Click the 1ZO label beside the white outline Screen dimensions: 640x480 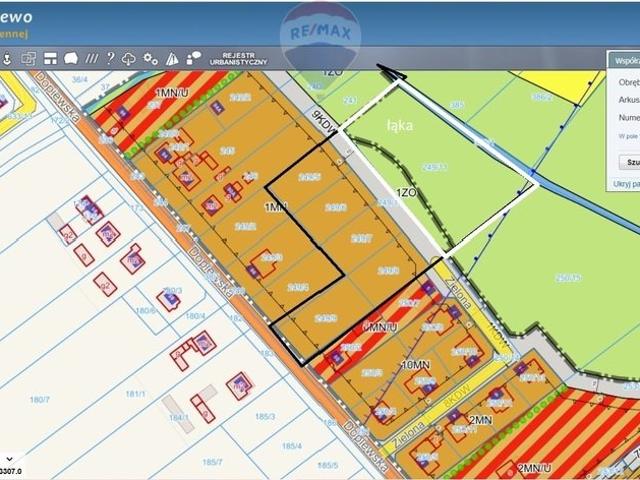click(406, 193)
